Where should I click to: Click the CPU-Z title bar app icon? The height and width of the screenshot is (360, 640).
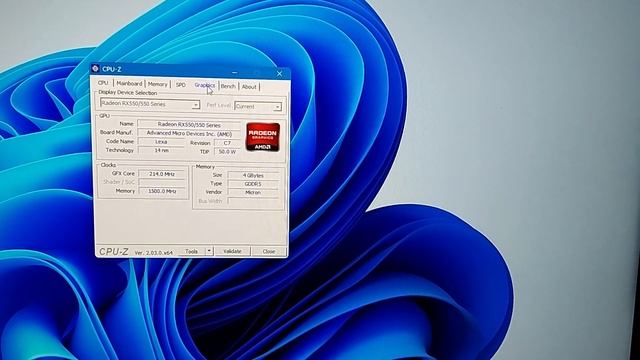95,68
